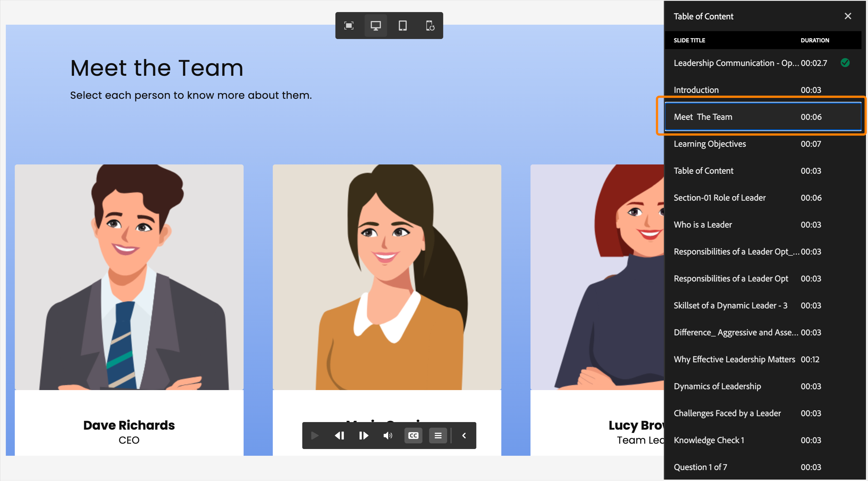868x481 pixels.
Task: Restart the course with the reset icon
Action: click(430, 25)
